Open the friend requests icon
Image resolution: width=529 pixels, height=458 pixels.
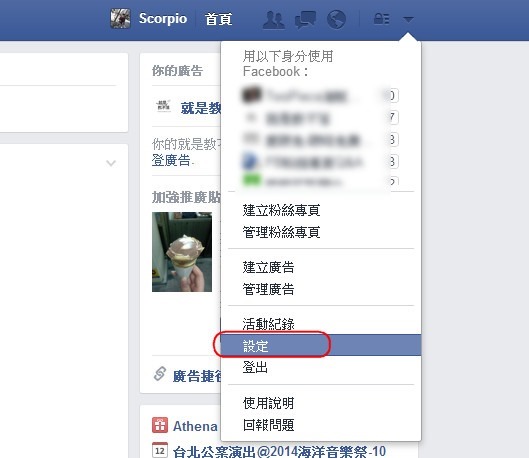coord(274,20)
